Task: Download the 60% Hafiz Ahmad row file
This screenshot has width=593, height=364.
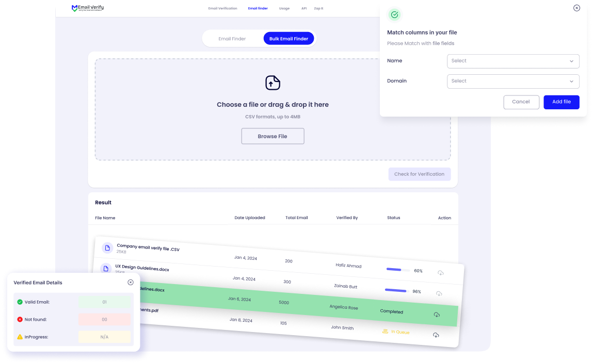Action: (x=441, y=273)
